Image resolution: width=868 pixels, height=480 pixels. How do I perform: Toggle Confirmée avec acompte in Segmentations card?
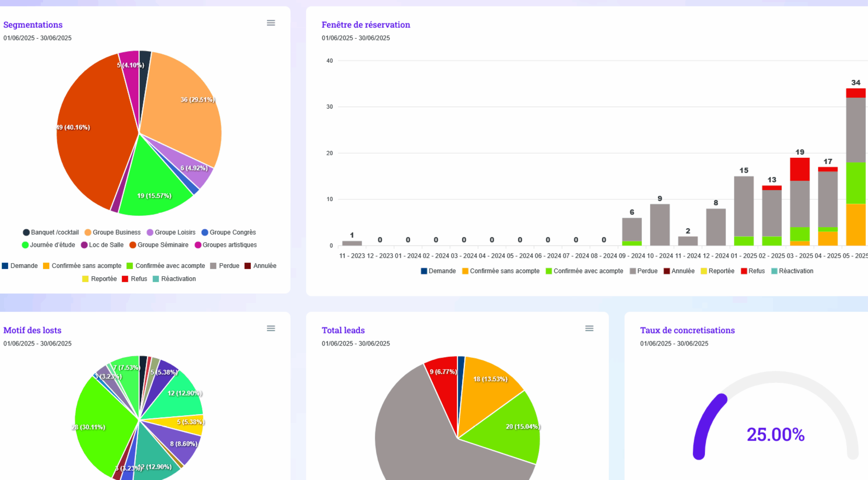point(166,266)
